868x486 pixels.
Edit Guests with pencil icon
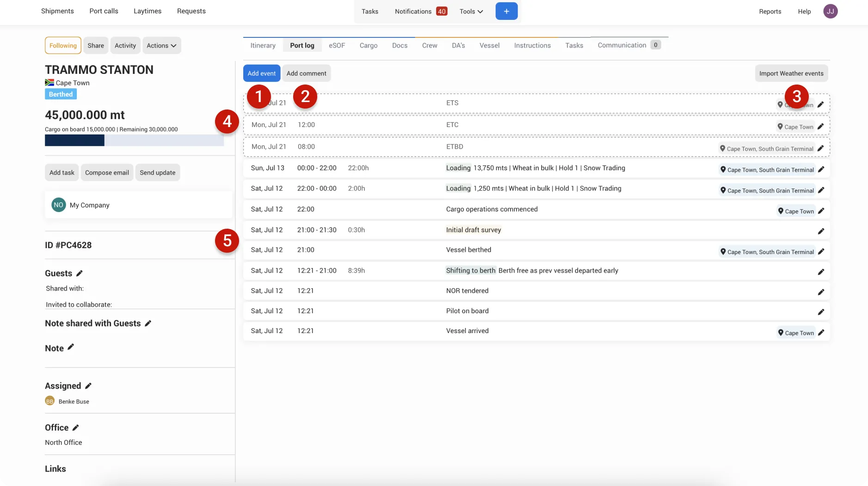80,273
